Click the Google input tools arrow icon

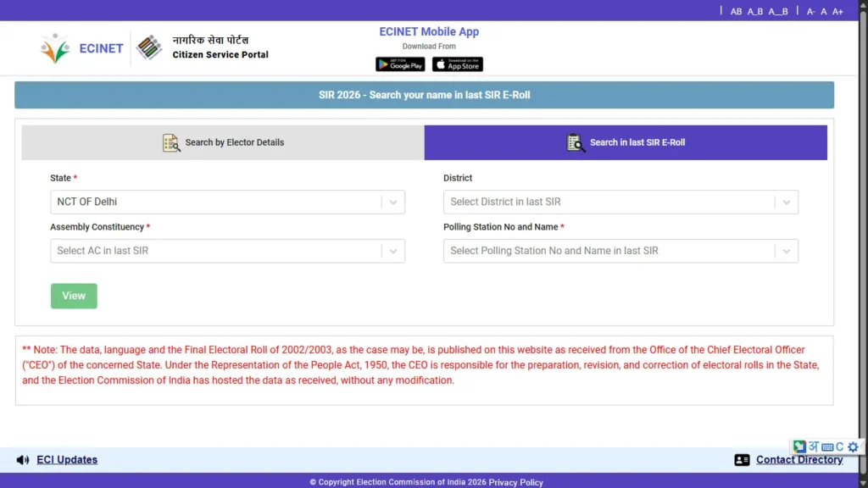(798, 446)
